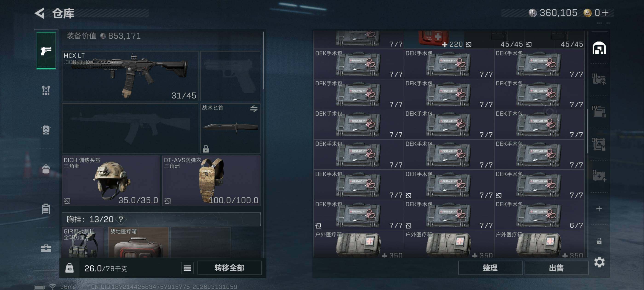644x290 pixels.
Task: Swap the tactical knife using the arrows
Action: (254, 109)
